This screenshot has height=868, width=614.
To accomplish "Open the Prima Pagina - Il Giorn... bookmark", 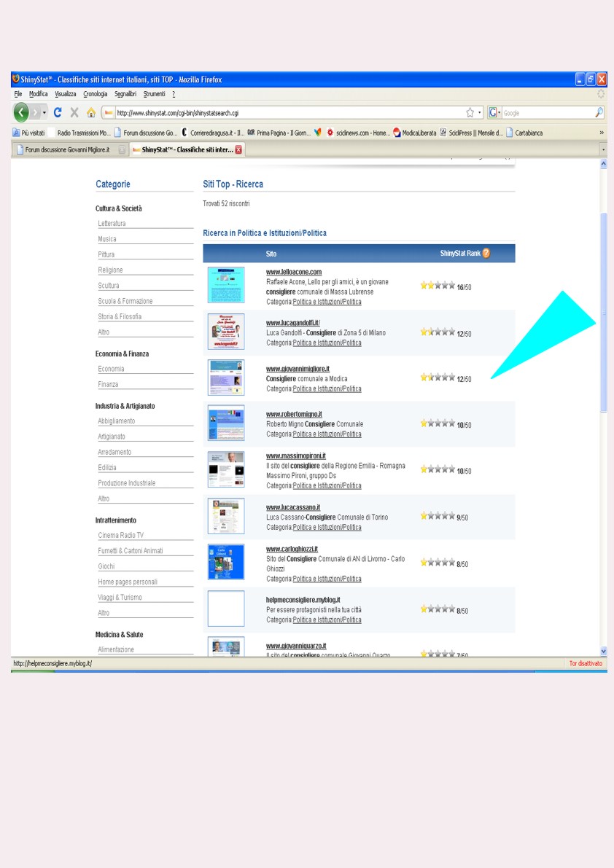I will [279, 133].
